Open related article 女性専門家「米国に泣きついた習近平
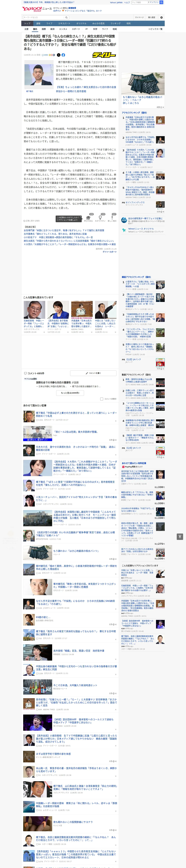 (64, 230)
